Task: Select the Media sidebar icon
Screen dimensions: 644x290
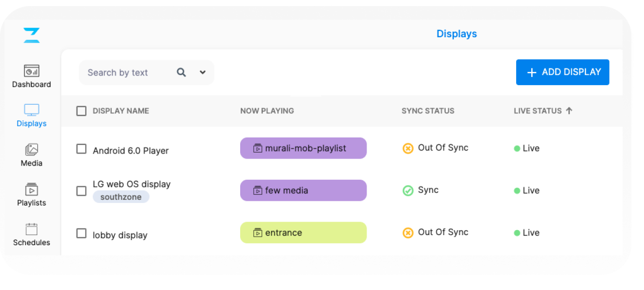Action: 31,150
